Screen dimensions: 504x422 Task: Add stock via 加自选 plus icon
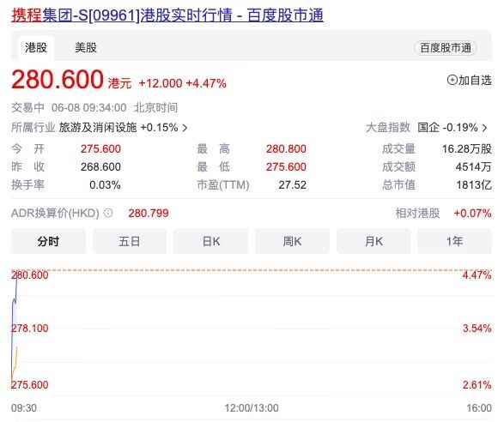[452, 80]
